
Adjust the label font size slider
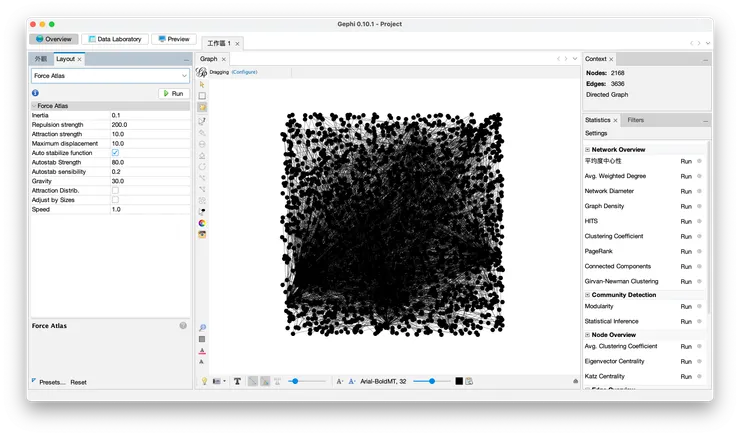(432, 381)
